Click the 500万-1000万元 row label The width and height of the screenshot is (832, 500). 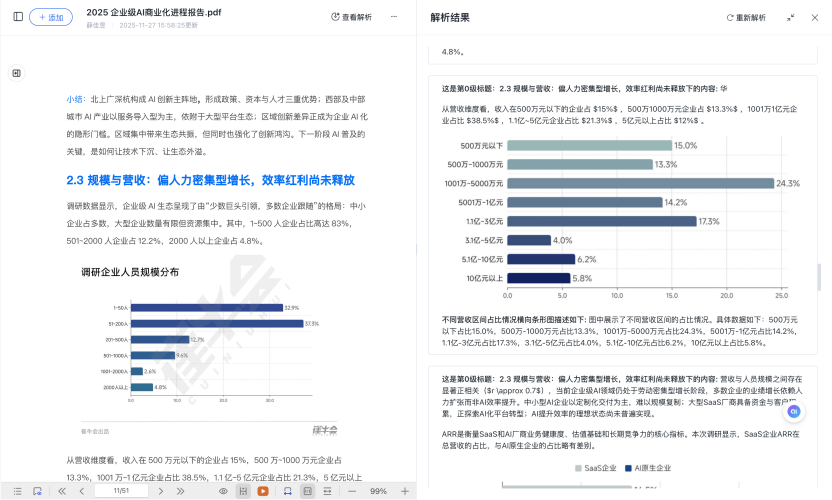click(x=475, y=165)
